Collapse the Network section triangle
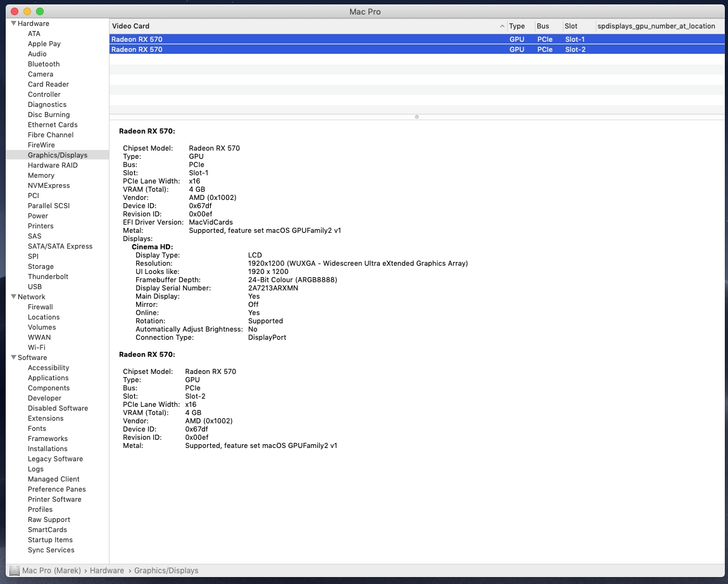Viewport: 728px width, 584px height. 13,297
